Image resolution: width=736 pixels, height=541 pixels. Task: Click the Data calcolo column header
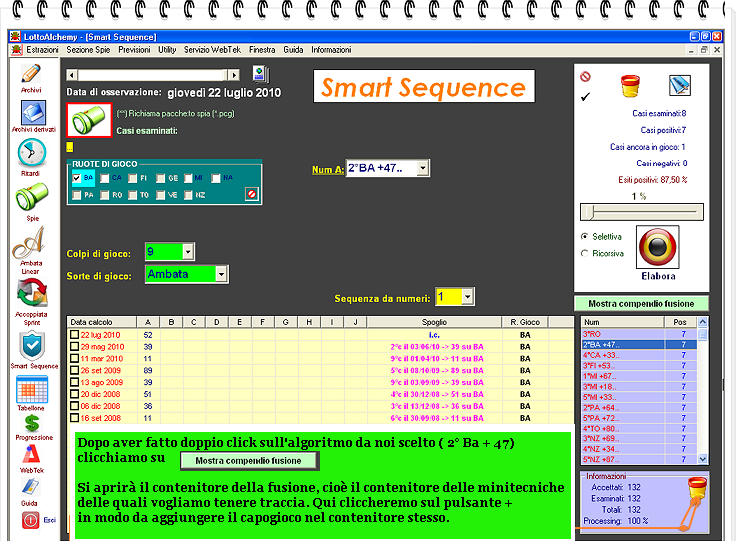coord(102,322)
